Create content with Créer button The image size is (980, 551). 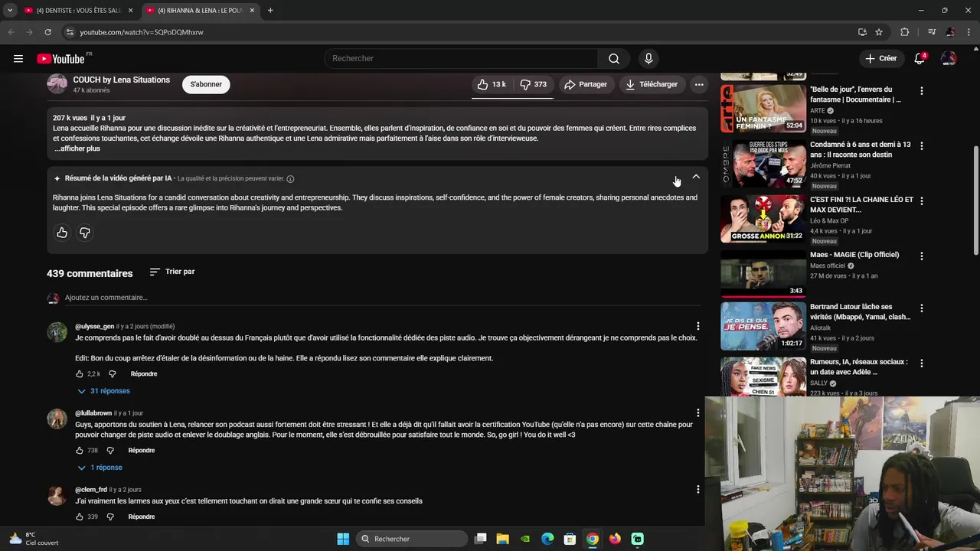coord(881,58)
